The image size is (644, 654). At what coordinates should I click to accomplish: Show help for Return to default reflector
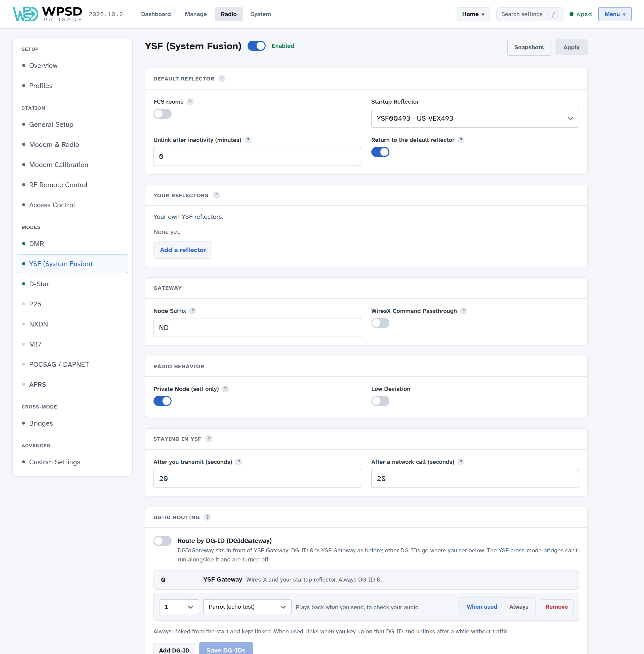coord(461,140)
